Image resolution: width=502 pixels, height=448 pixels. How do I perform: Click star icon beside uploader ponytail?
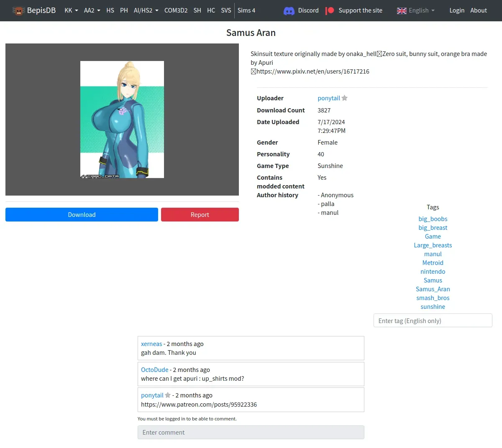(x=345, y=98)
